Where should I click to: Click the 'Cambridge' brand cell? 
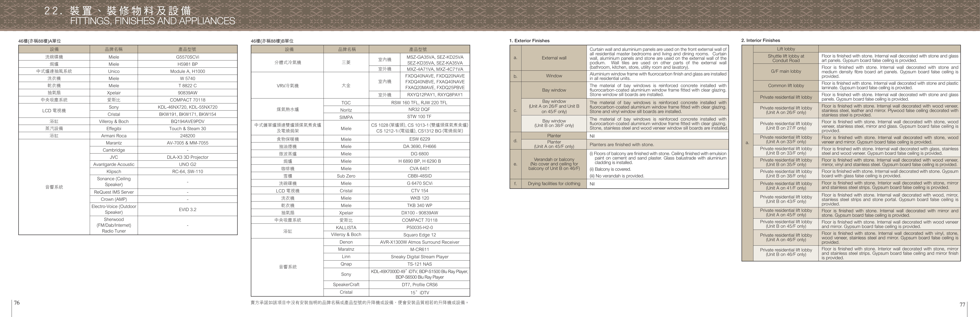point(114,150)
